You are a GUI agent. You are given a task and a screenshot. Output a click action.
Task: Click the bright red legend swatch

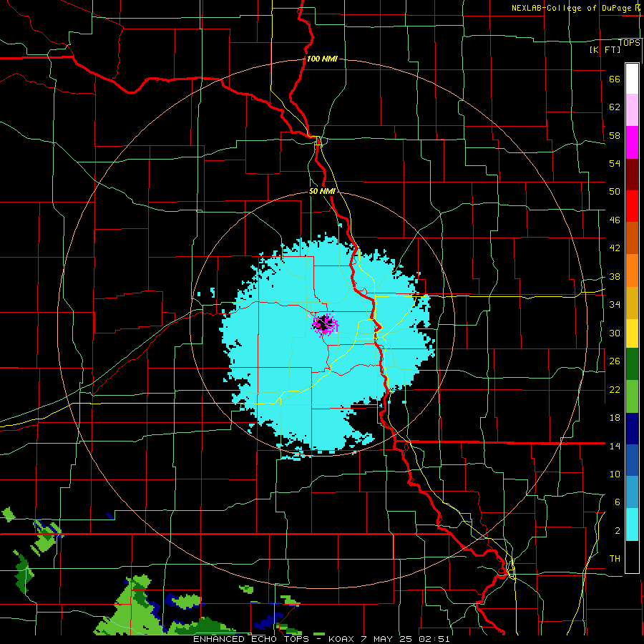tap(632, 206)
